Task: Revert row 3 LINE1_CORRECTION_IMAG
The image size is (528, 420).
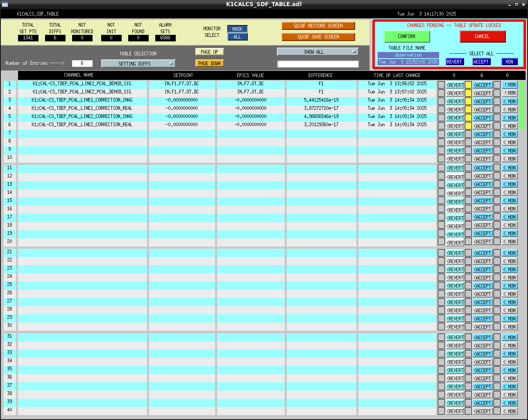Action: click(455, 102)
